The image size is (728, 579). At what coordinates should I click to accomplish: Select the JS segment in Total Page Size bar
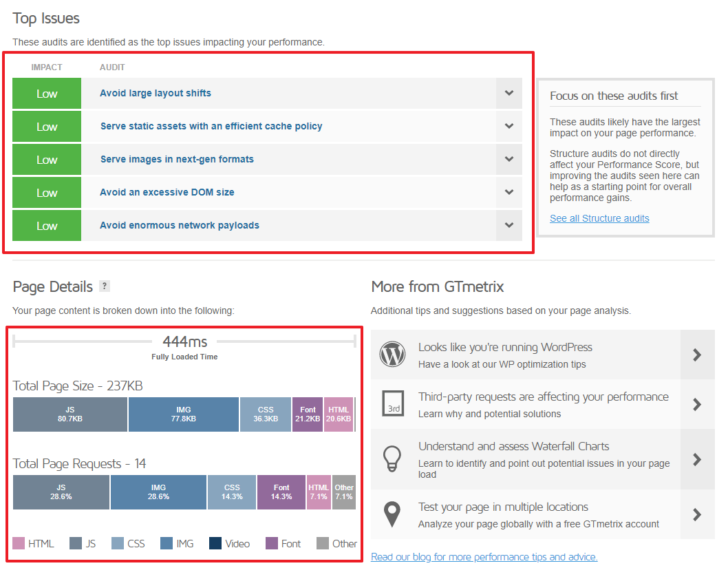tap(69, 414)
